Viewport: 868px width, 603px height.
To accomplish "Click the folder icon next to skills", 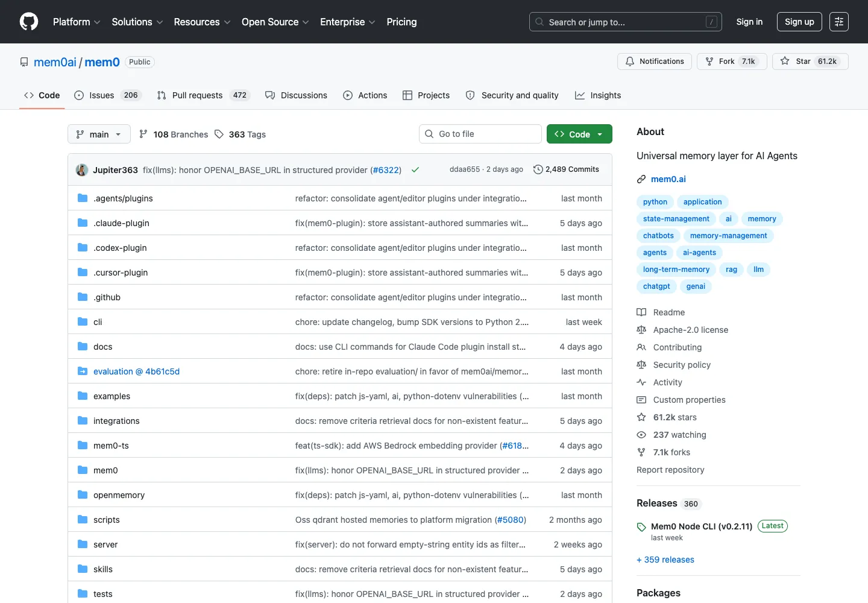I will click(x=83, y=569).
